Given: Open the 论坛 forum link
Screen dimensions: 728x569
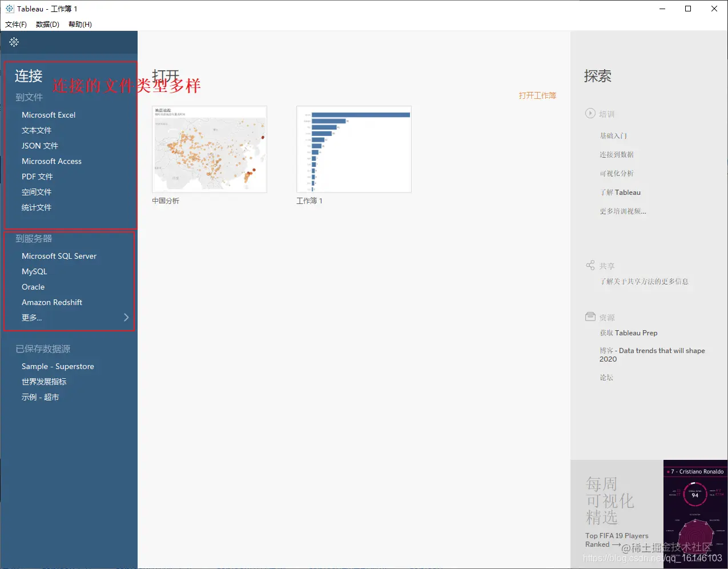Looking at the screenshot, I should (x=606, y=378).
